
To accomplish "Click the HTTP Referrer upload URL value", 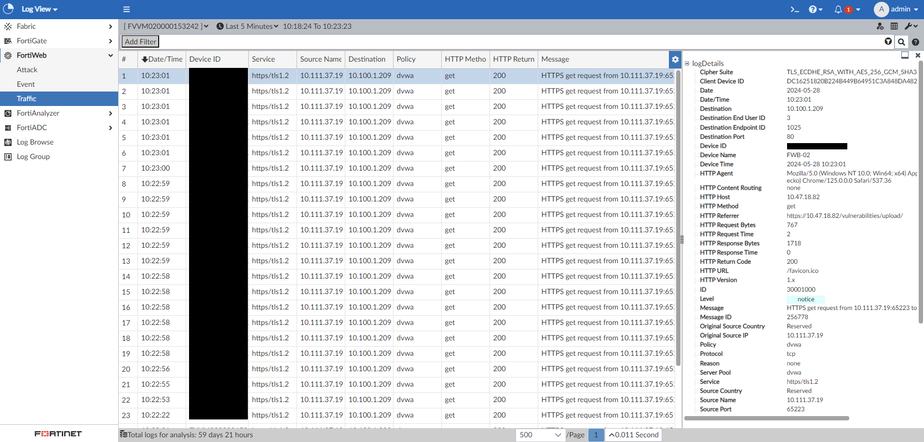I will tap(844, 216).
